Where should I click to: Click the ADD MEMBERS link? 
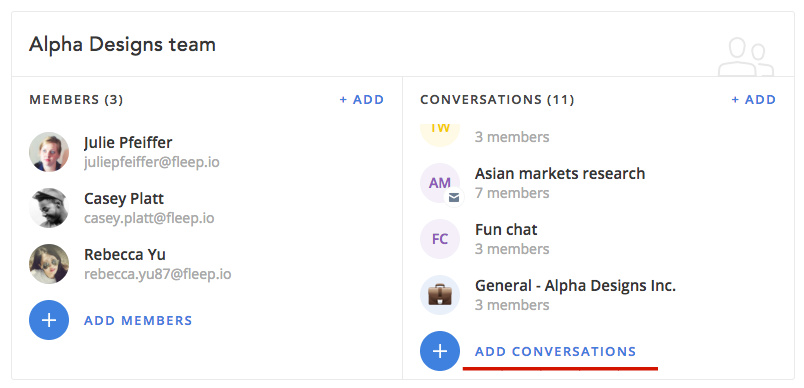(x=138, y=320)
